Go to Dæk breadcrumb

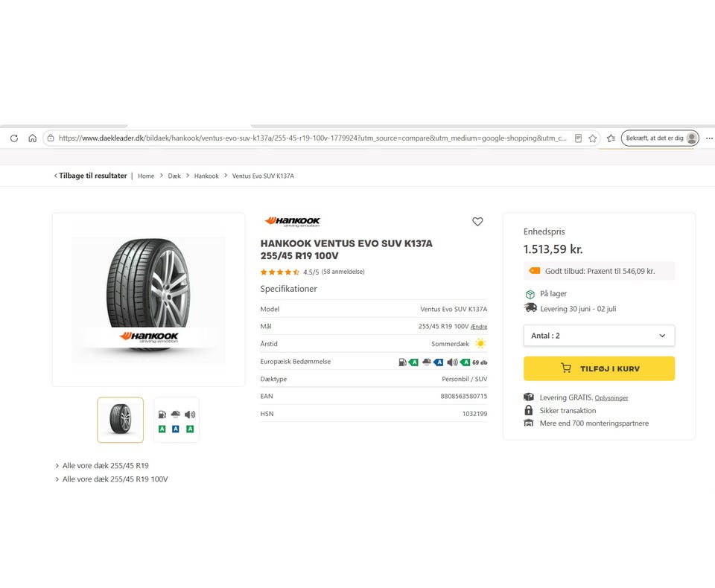point(174,176)
